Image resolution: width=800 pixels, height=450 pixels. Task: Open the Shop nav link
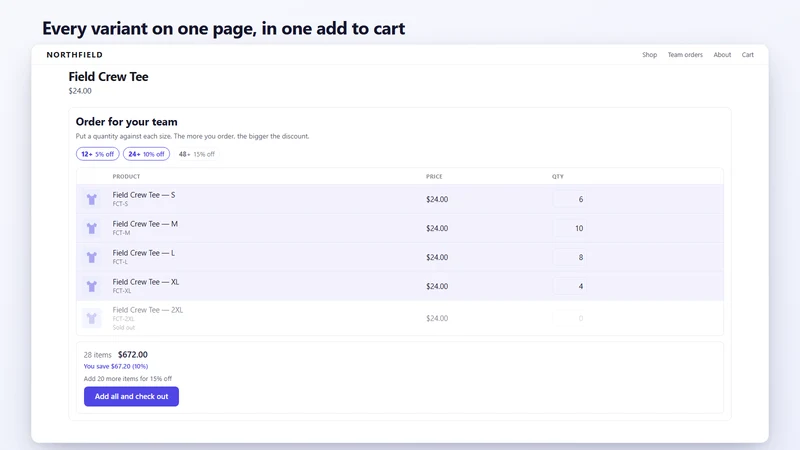[649, 55]
